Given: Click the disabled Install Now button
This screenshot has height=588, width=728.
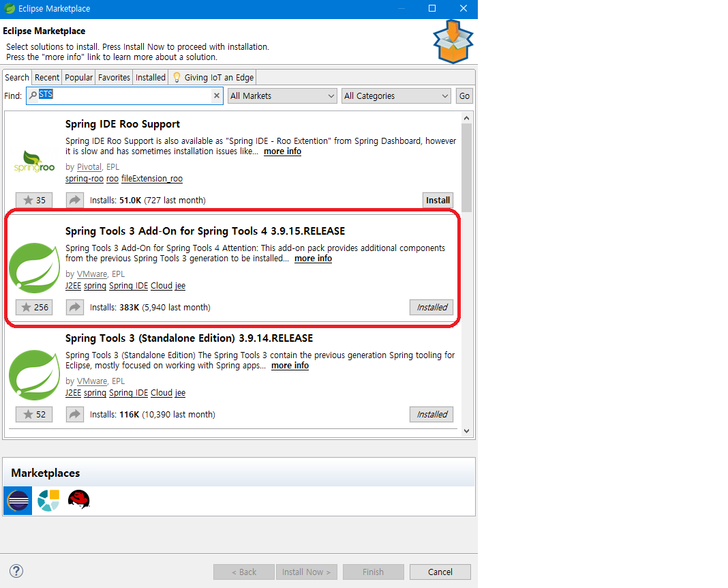Looking at the screenshot, I should point(307,572).
